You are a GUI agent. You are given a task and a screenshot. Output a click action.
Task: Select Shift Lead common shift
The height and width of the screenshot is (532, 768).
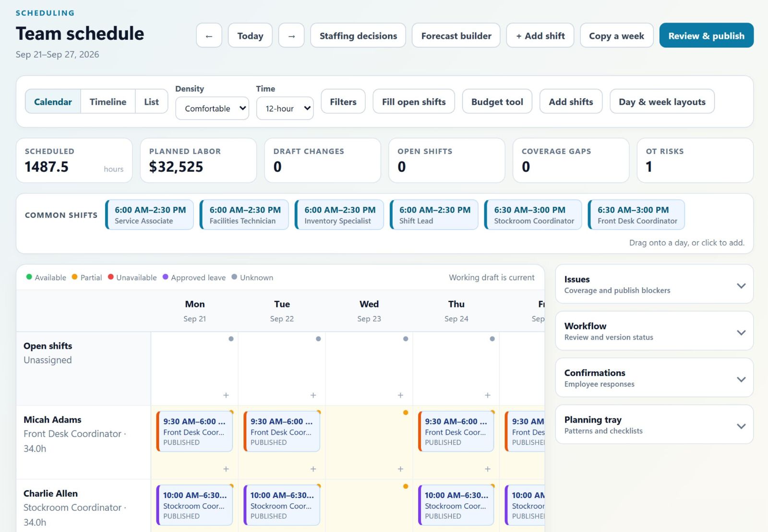[x=434, y=215]
